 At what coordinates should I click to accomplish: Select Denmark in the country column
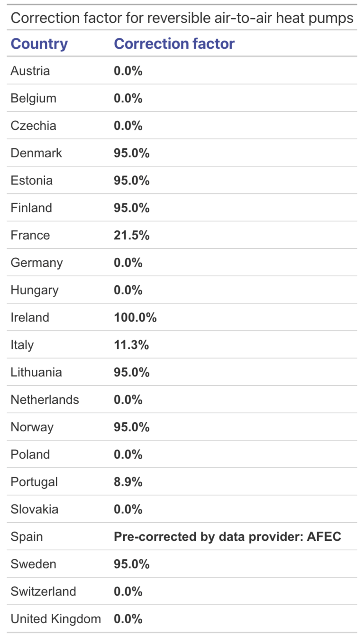(36, 153)
